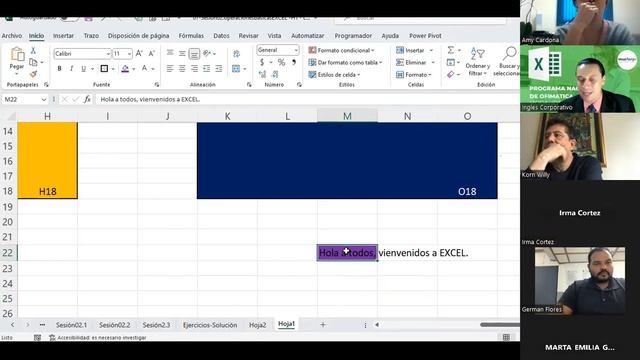Open the Sesión02.1 sheet tab
Image resolution: width=640 pixels, height=360 pixels.
tap(71, 325)
